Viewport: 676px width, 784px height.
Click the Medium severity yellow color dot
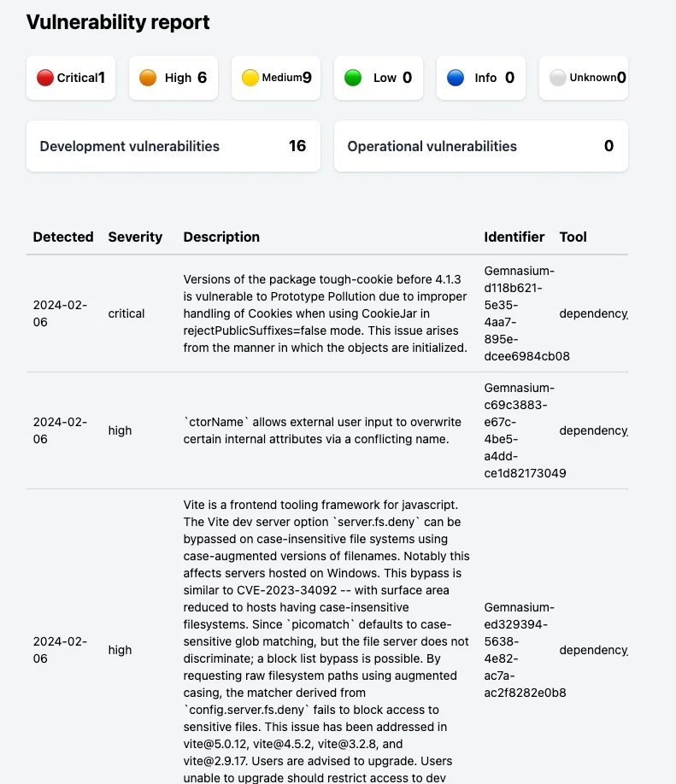tap(249, 77)
